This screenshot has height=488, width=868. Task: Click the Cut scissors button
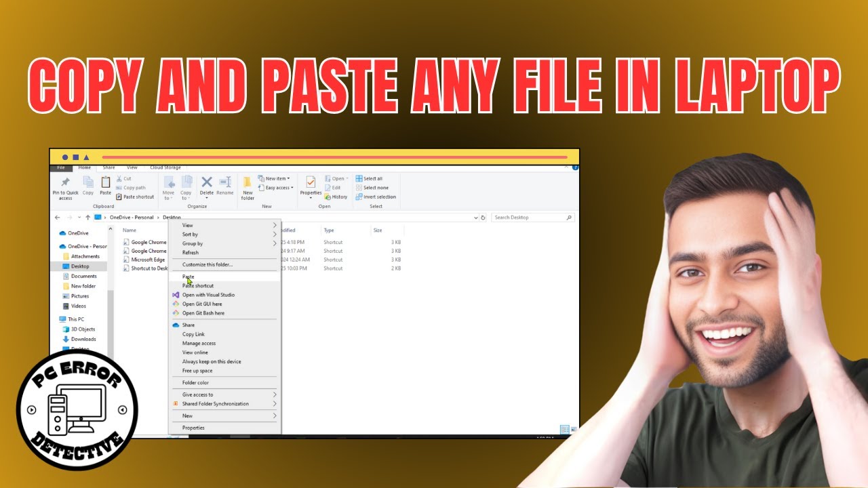124,179
